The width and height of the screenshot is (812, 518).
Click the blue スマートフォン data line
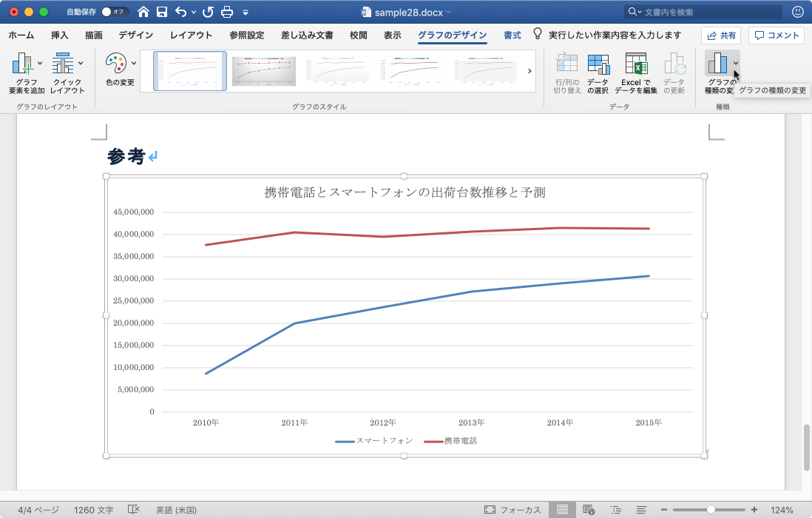(x=427, y=300)
